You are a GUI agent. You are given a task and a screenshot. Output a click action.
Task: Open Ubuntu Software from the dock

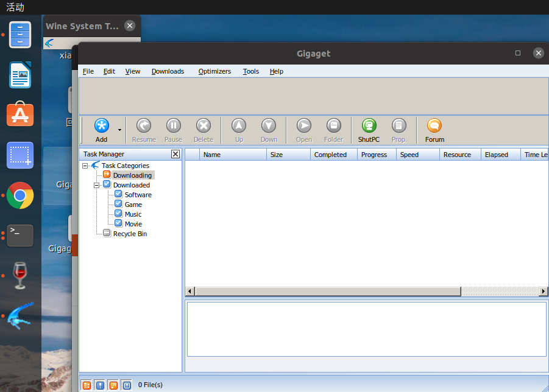pyautogui.click(x=20, y=114)
